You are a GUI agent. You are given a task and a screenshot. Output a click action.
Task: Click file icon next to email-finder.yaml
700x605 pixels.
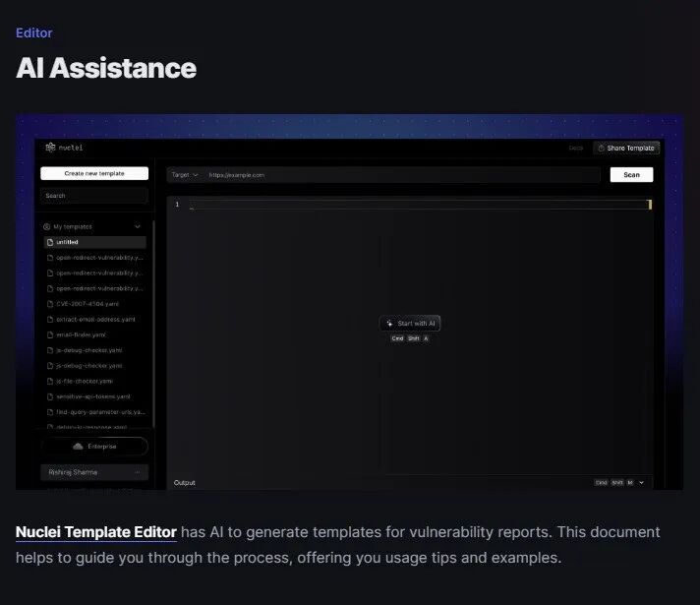click(x=50, y=334)
